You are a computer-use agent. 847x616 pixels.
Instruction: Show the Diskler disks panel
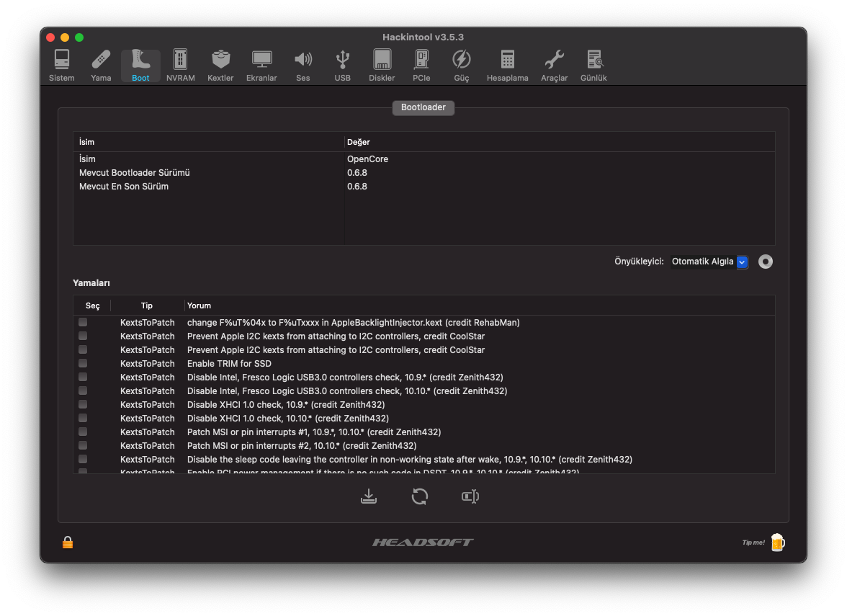pos(382,65)
